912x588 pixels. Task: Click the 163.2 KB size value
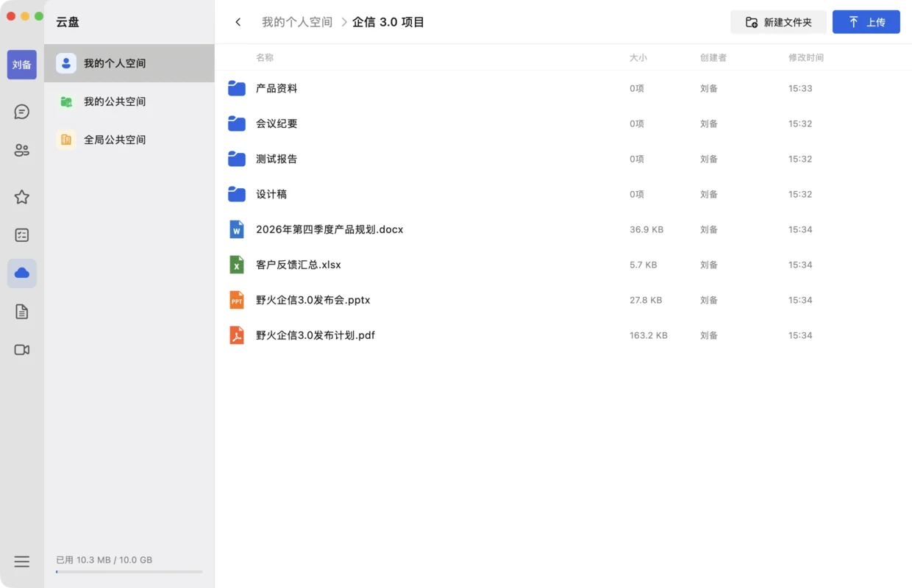click(649, 335)
